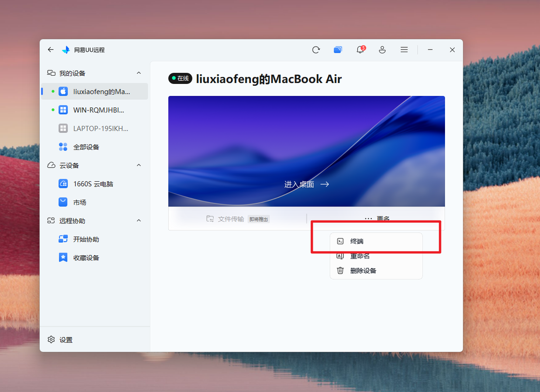The image size is (540, 392).
Task: Open 开始协助 start assistance icon
Action: (63, 239)
